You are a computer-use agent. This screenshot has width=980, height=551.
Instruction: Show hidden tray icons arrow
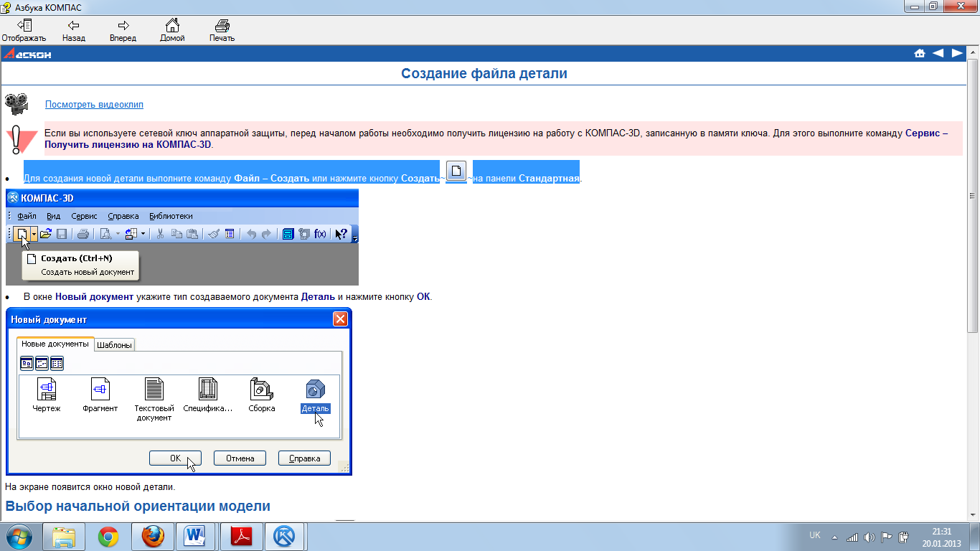834,537
